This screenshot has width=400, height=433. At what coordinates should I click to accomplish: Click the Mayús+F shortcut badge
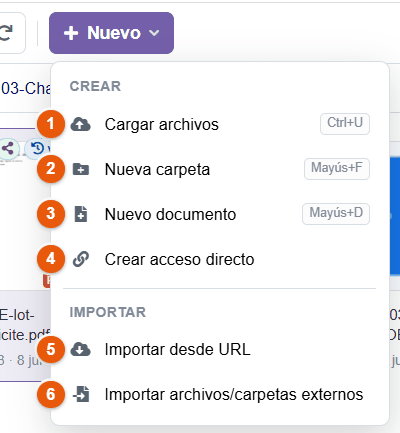tap(337, 169)
